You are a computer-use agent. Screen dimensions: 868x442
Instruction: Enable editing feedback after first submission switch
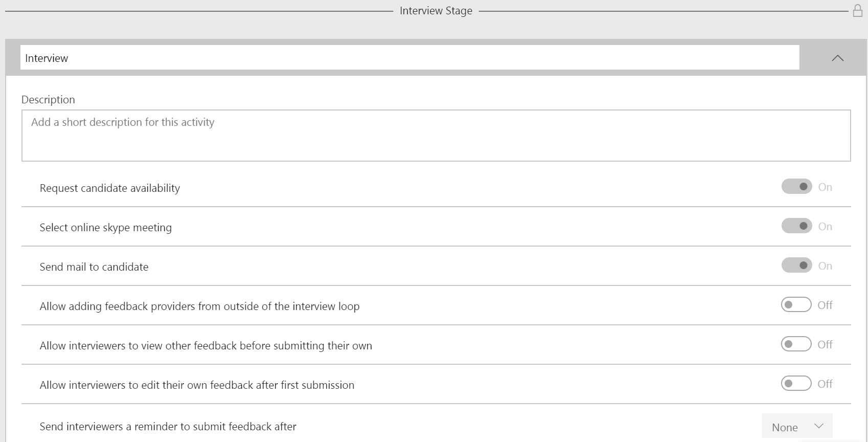[x=796, y=384]
